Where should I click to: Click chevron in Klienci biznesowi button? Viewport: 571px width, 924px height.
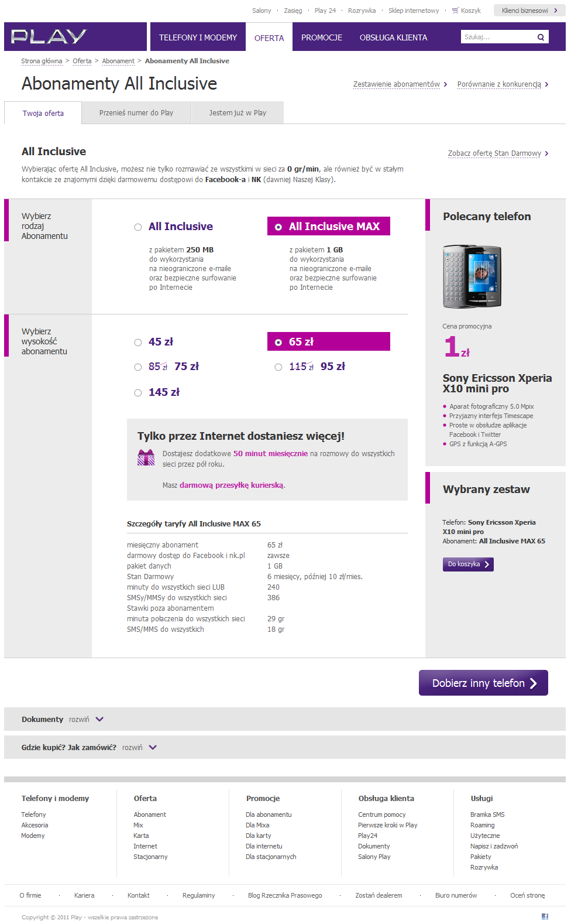point(556,11)
